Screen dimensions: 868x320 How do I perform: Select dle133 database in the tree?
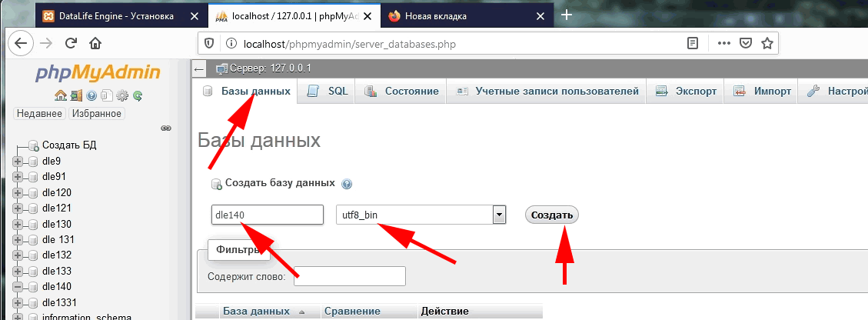tap(56, 272)
